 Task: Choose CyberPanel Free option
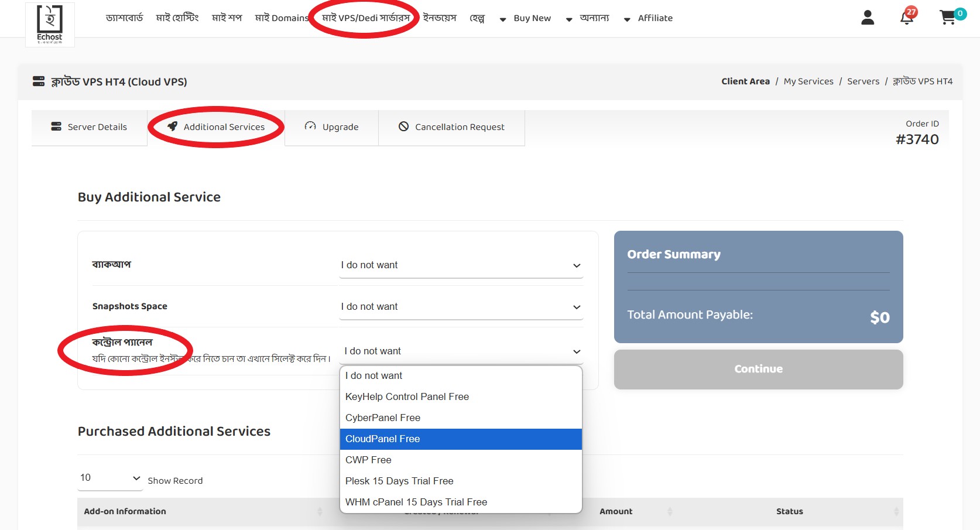(x=461, y=418)
